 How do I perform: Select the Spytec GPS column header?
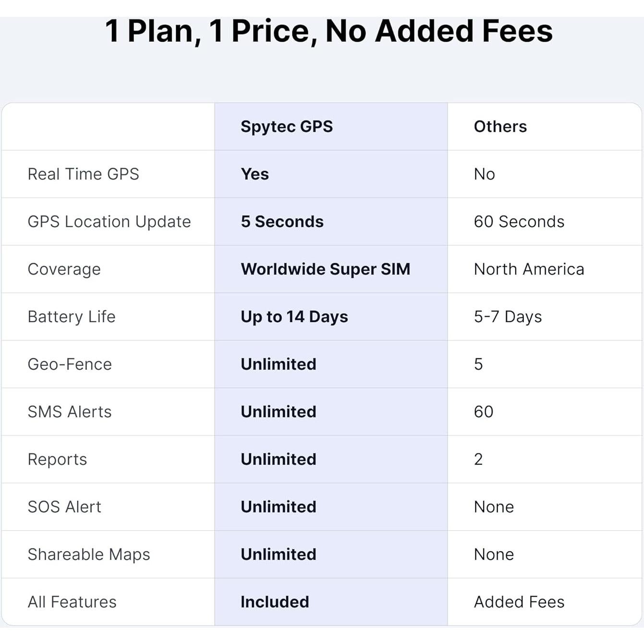pos(287,126)
